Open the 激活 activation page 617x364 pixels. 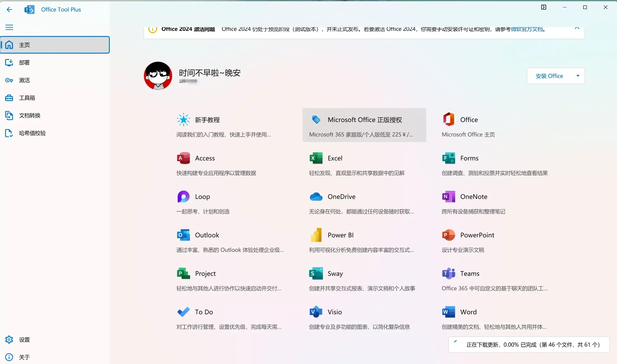coord(55,80)
